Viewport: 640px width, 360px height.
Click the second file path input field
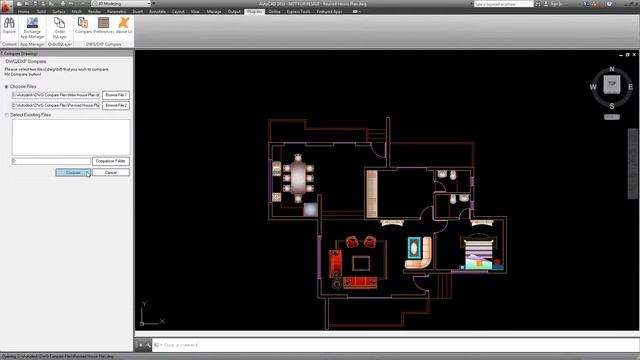click(x=56, y=105)
